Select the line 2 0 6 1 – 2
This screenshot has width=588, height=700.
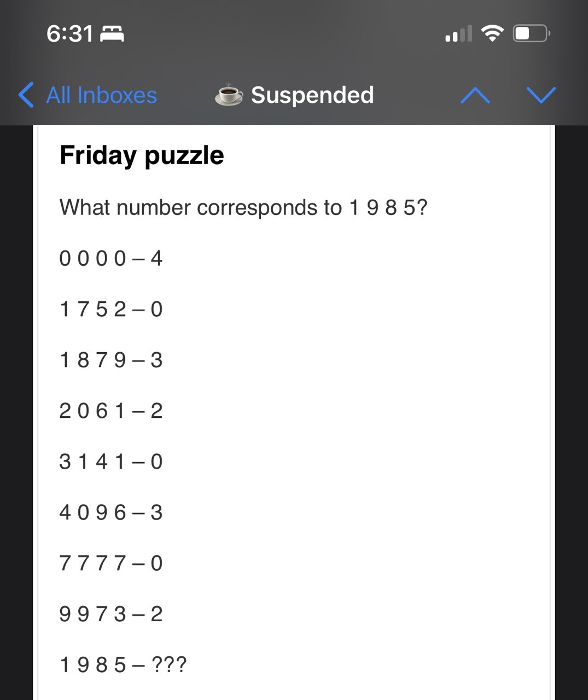coord(111,411)
